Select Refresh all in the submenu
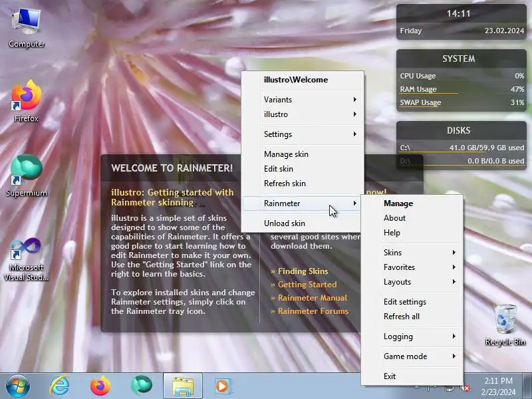The width and height of the screenshot is (532, 399). 412,317
